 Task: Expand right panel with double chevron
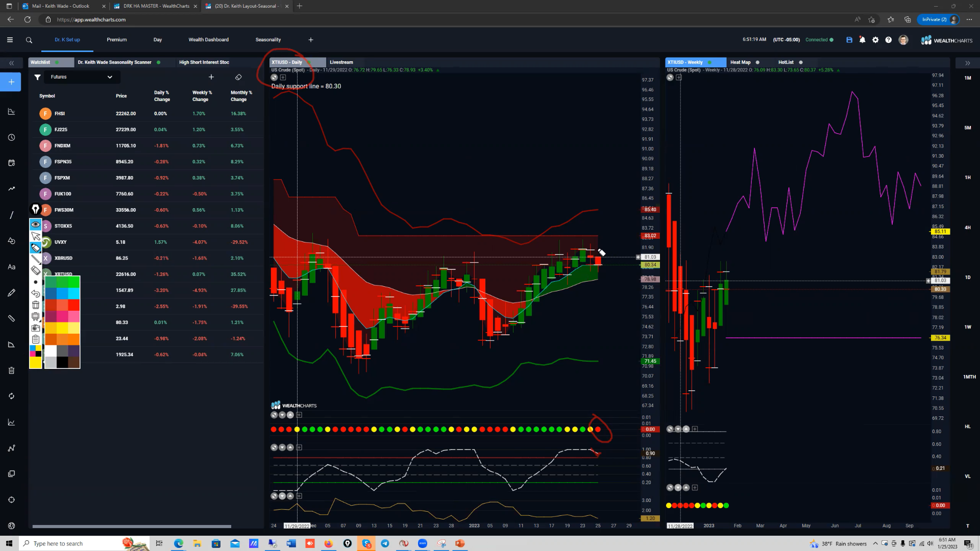click(x=968, y=63)
